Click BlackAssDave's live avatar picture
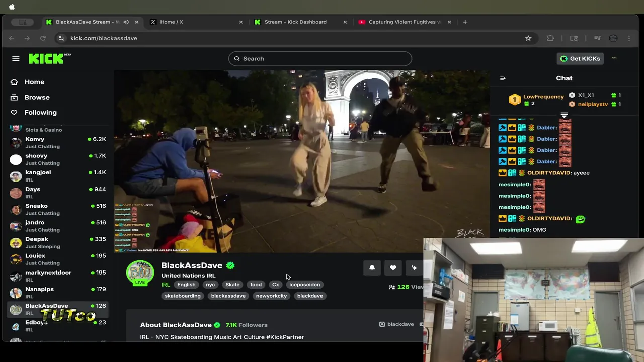Viewport: 644px width, 362px height. click(x=140, y=274)
